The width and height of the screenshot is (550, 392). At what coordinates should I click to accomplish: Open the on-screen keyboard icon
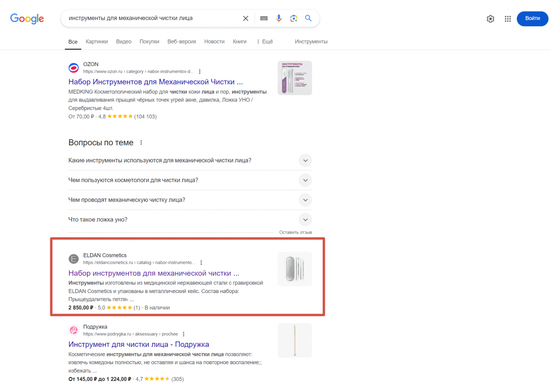tap(264, 18)
